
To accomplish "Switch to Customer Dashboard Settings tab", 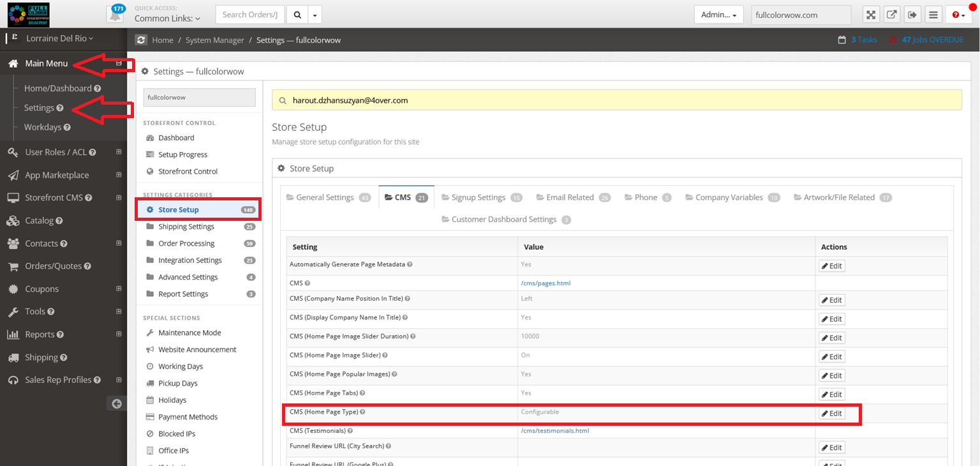I will [506, 219].
